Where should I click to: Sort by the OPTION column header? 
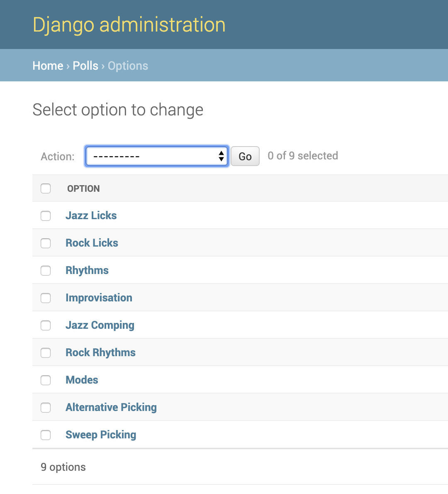point(83,188)
